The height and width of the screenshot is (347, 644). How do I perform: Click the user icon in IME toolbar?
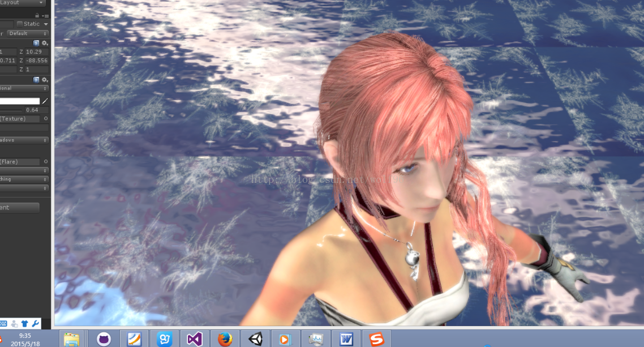click(x=14, y=324)
